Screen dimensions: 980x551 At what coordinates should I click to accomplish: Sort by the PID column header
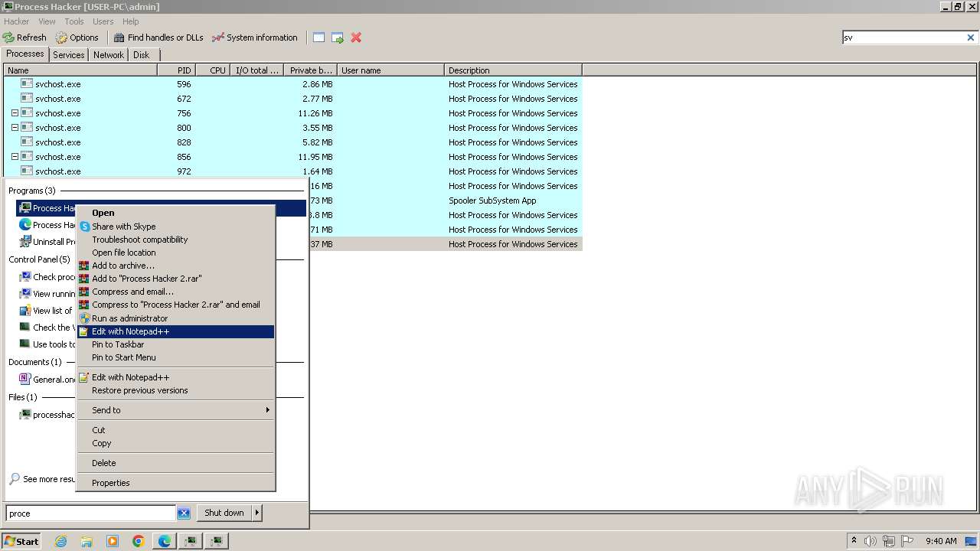[176, 70]
